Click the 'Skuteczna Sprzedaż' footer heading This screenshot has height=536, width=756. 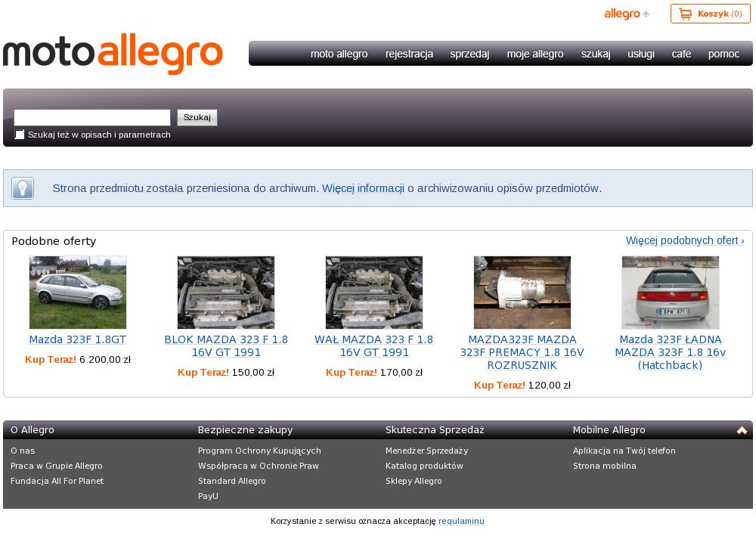point(435,430)
